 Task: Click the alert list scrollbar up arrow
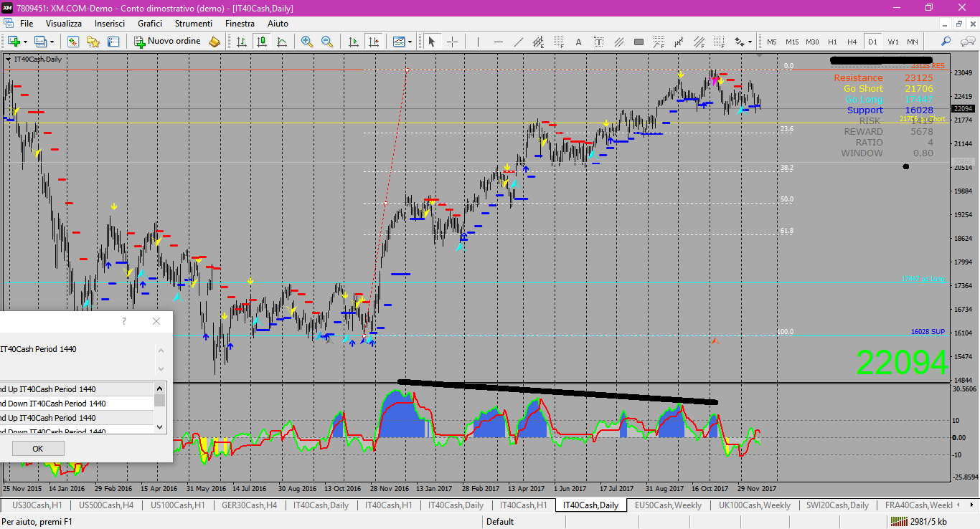coord(160,388)
